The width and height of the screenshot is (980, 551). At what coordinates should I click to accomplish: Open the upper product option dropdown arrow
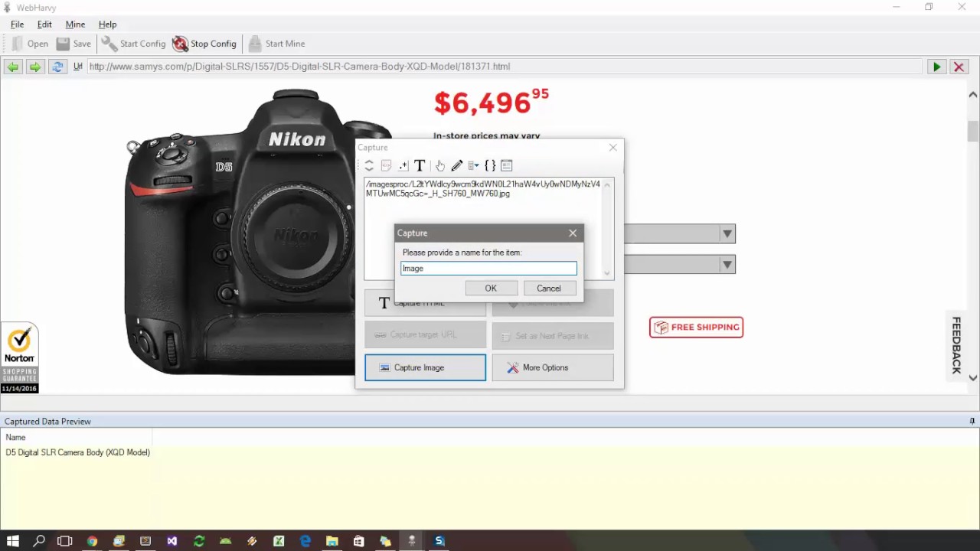pyautogui.click(x=727, y=234)
